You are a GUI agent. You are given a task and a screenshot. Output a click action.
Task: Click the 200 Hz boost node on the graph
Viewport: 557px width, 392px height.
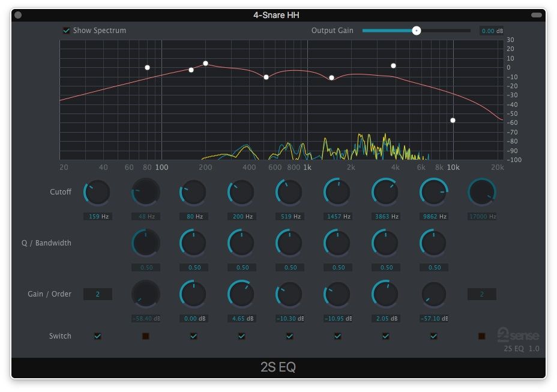[205, 64]
